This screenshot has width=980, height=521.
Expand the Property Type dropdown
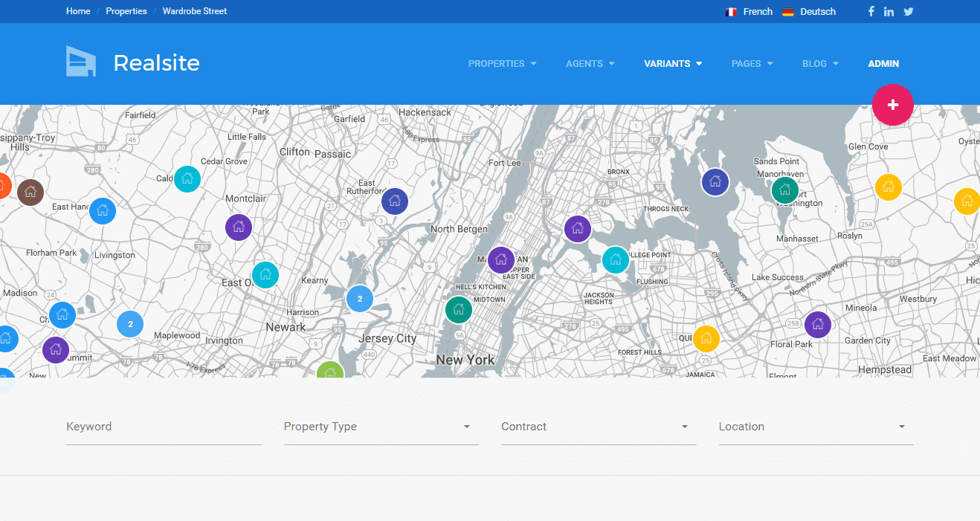381,427
